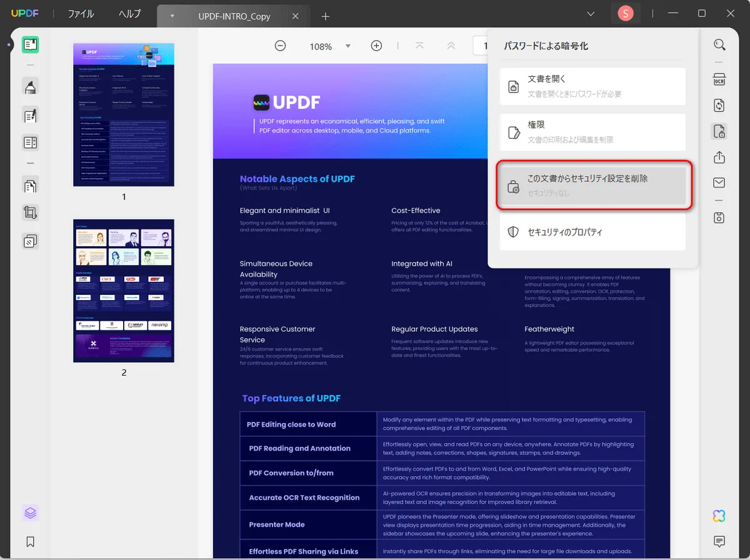The width and height of the screenshot is (750, 560).
Task: Click 'Notable Aspects of UPDF' heading
Action: tap(297, 179)
